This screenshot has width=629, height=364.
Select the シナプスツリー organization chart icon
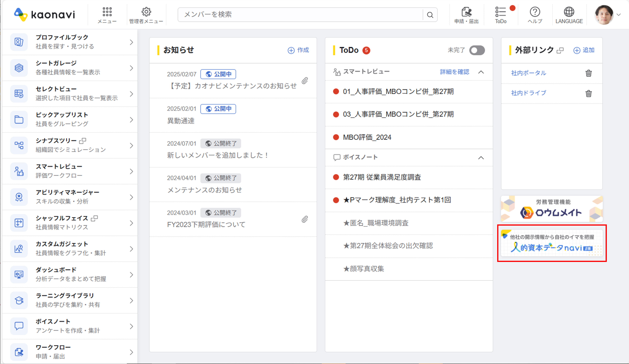click(19, 145)
